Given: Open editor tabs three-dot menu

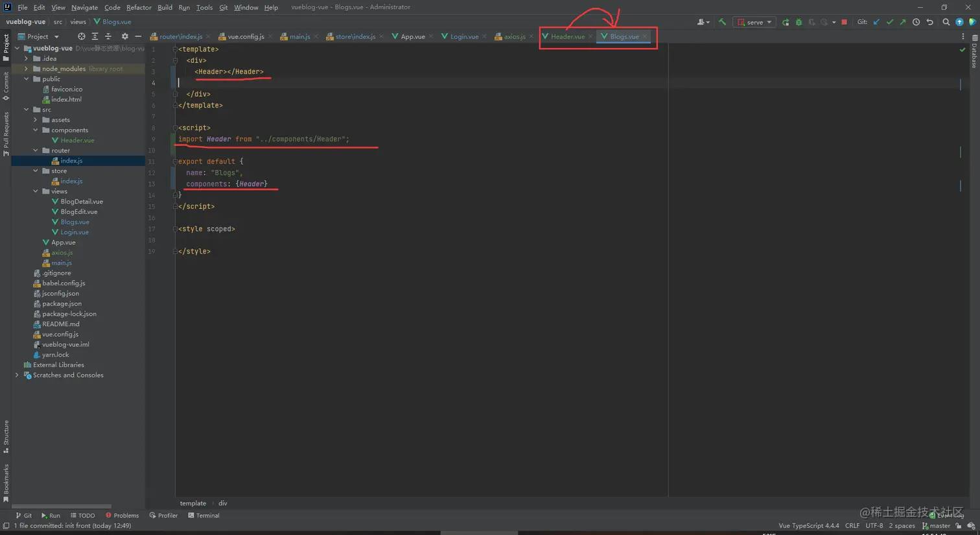Looking at the screenshot, I should pyautogui.click(x=962, y=36).
